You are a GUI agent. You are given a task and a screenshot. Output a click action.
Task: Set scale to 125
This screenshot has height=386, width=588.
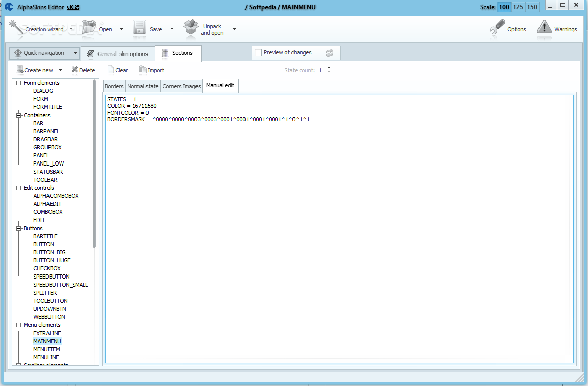click(518, 7)
